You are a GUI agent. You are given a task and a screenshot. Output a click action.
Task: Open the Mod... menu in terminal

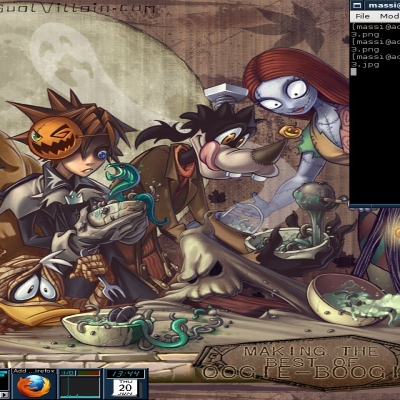[389, 16]
